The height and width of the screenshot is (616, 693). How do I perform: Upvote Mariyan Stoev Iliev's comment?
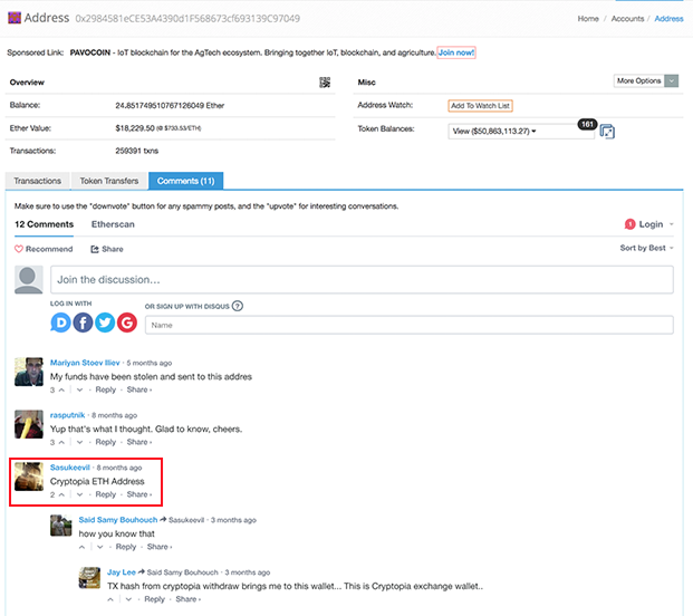61,390
